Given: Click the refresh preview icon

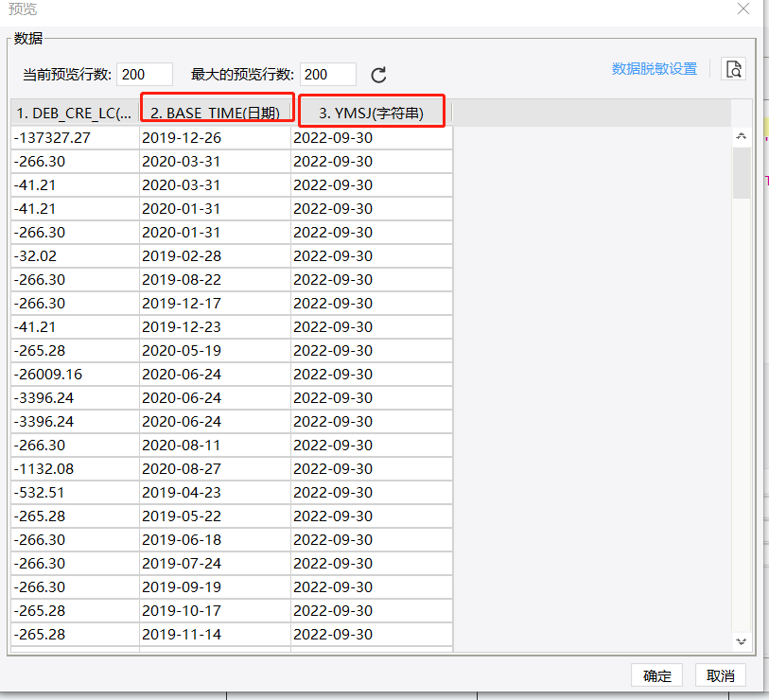Looking at the screenshot, I should pos(378,75).
